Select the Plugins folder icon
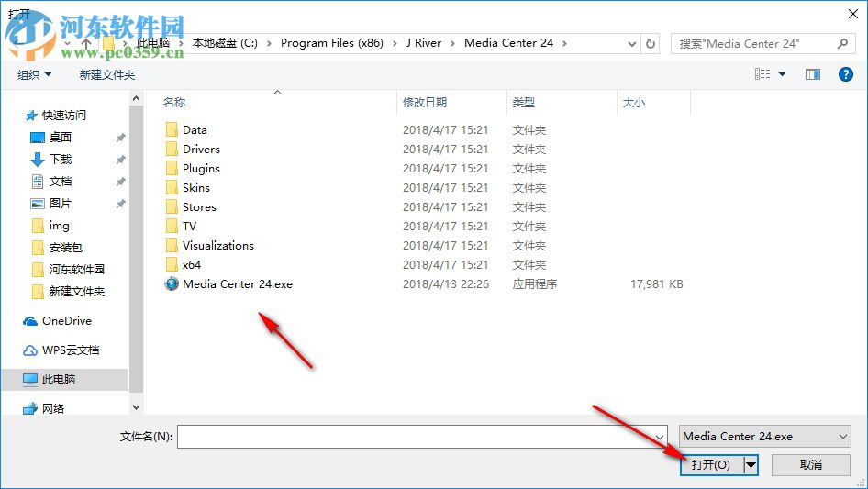 (x=172, y=169)
